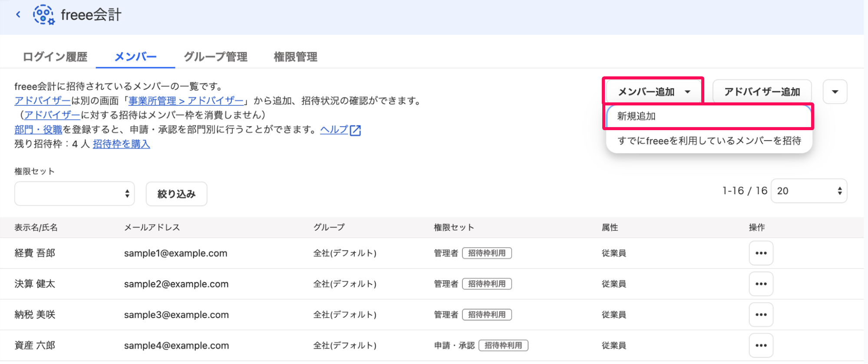Click the name 決算 健太
Viewport: 868px width, 364px height.
tap(35, 284)
